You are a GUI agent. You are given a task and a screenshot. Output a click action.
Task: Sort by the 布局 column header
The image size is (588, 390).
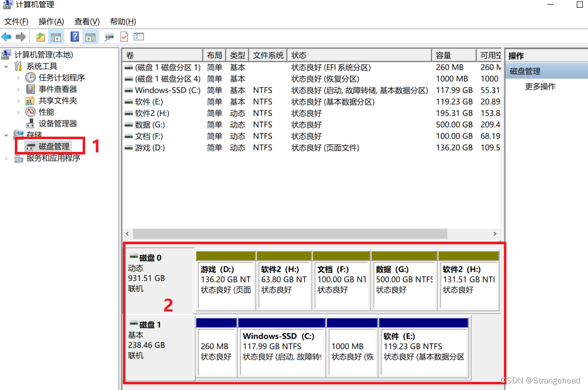pyautogui.click(x=214, y=56)
